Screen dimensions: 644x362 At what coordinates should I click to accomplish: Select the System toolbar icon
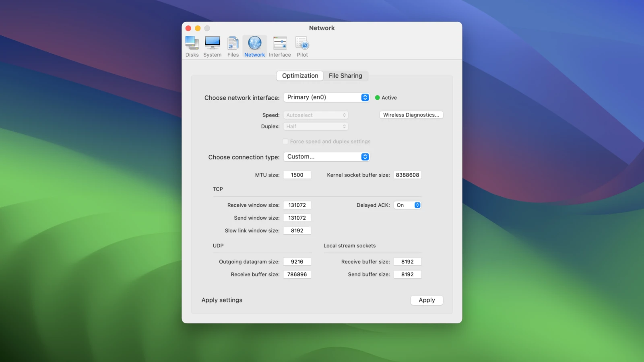(212, 43)
